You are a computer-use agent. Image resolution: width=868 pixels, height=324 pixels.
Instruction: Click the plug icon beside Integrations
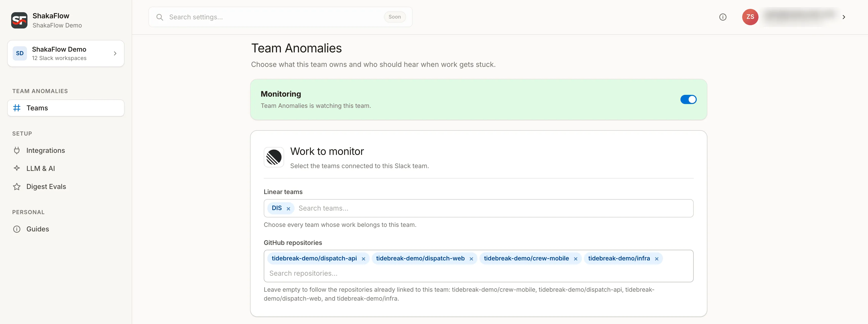(17, 150)
